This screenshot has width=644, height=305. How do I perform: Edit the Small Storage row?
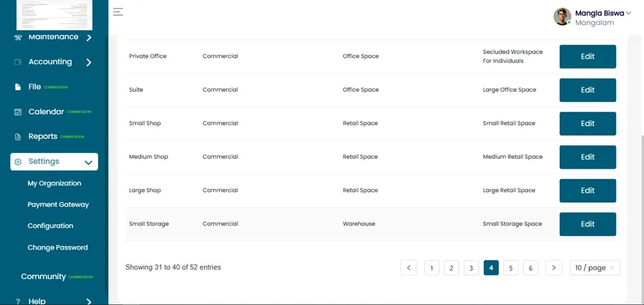(x=588, y=224)
